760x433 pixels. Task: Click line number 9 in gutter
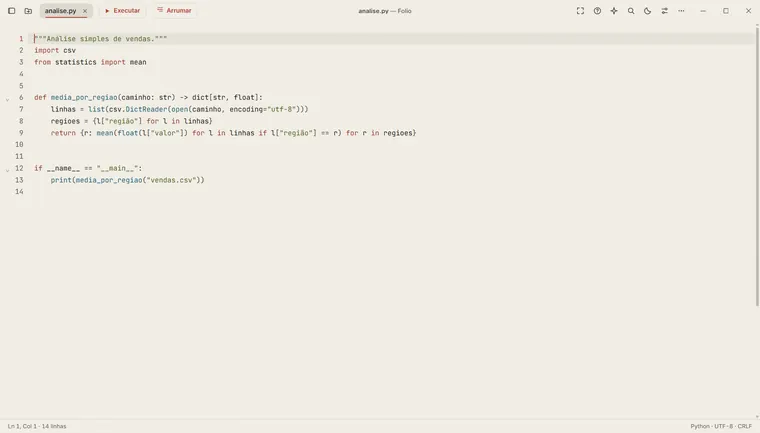click(21, 133)
